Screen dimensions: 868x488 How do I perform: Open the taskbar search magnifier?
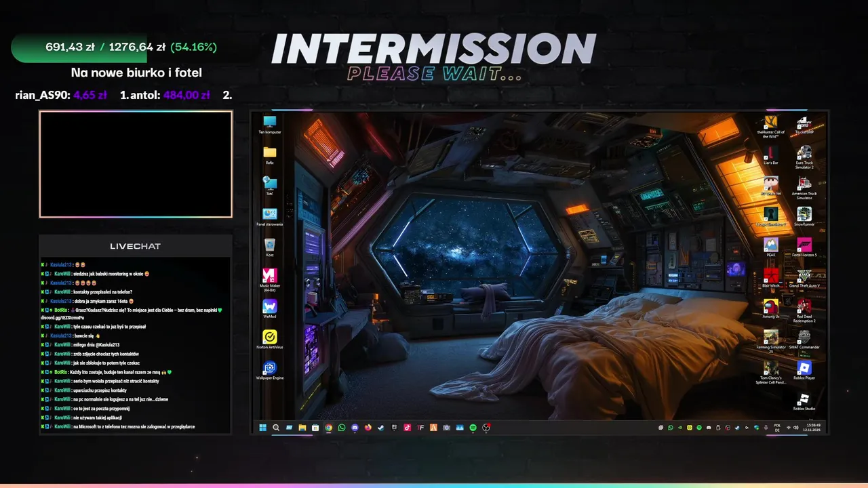coord(276,428)
